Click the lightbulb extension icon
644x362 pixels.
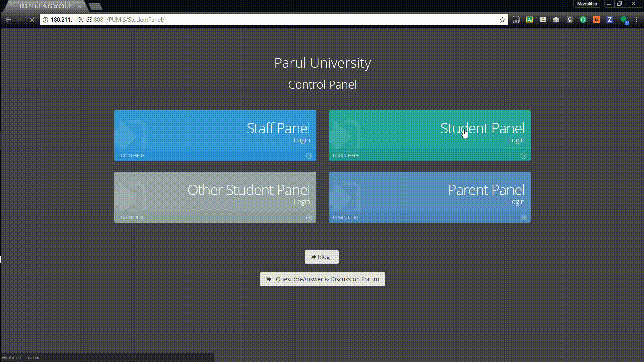pyautogui.click(x=570, y=20)
